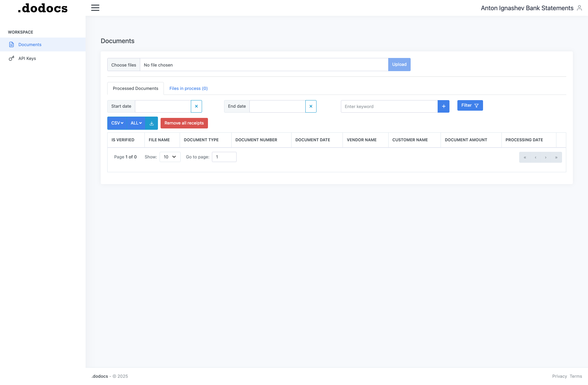Apply filters using the Filter funnel button
This screenshot has height=385, width=588.
[470, 105]
